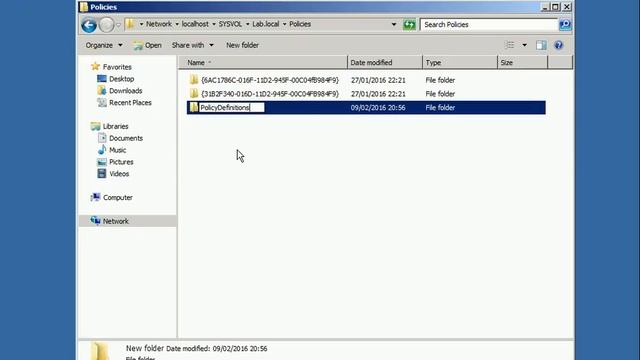Viewport: 640px width, 360px height.
Task: Expand the arrow after SYSVOL in the path
Action: coord(247,24)
